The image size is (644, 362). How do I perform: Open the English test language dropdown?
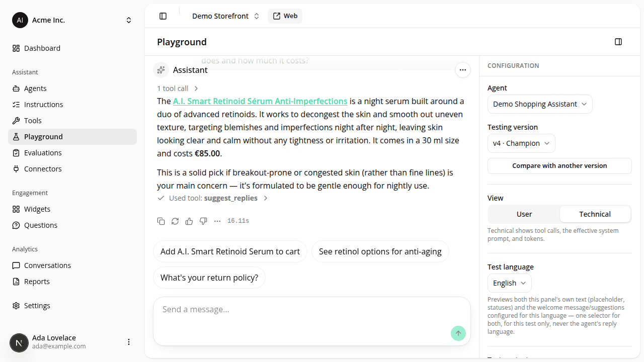pos(509,283)
